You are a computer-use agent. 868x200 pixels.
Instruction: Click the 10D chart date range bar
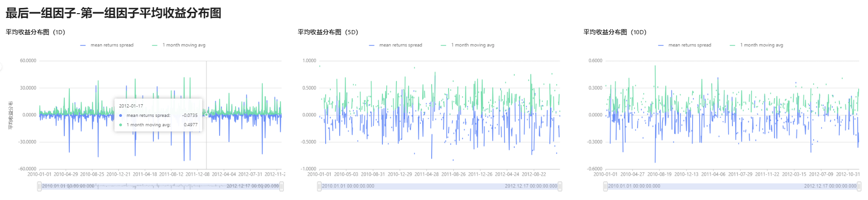coord(732,186)
